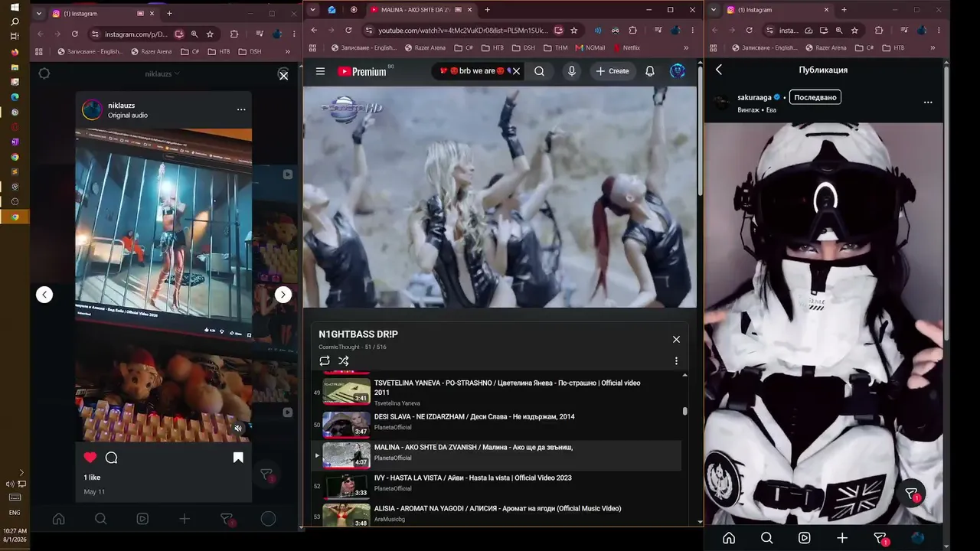Run the YouTube search with the magnifier button

pyautogui.click(x=540, y=71)
